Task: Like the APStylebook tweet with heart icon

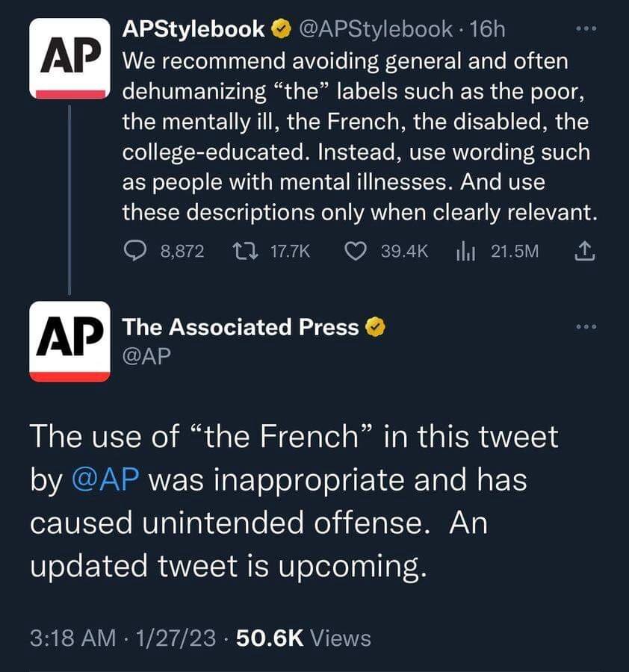Action: [354, 252]
